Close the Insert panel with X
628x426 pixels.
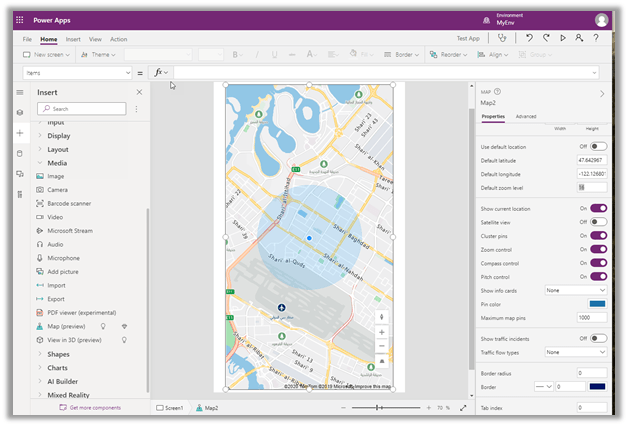pyautogui.click(x=139, y=92)
